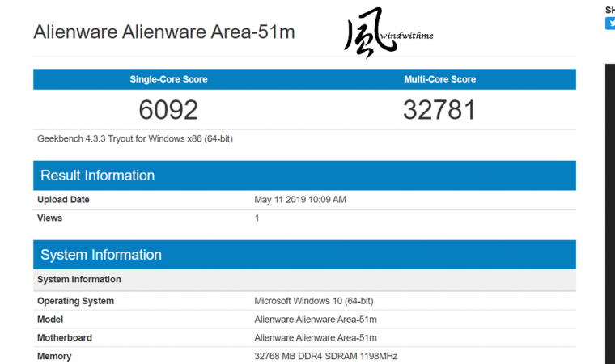Click the Geekbench 4.3.3 Tryout version text
This screenshot has width=615, height=364.
click(135, 139)
